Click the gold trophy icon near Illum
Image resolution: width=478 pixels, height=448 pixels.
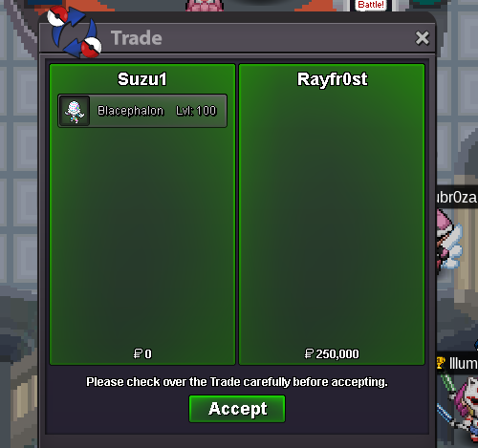pyautogui.click(x=441, y=363)
